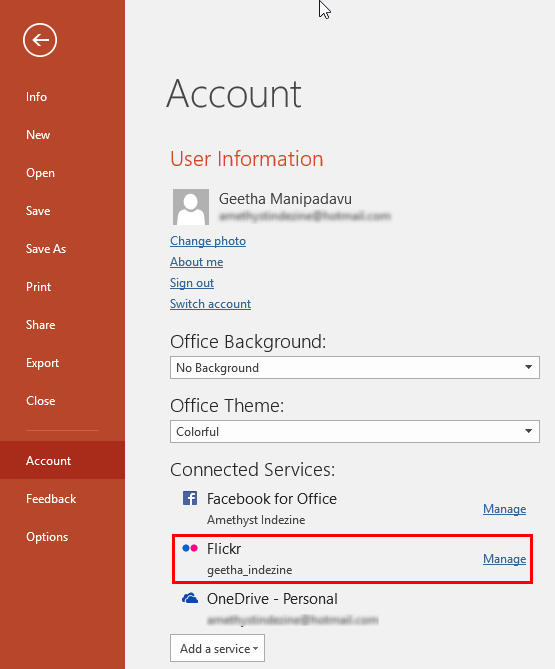555x669 pixels.
Task: Click the geetha_indezine account name
Action: pyautogui.click(x=250, y=570)
